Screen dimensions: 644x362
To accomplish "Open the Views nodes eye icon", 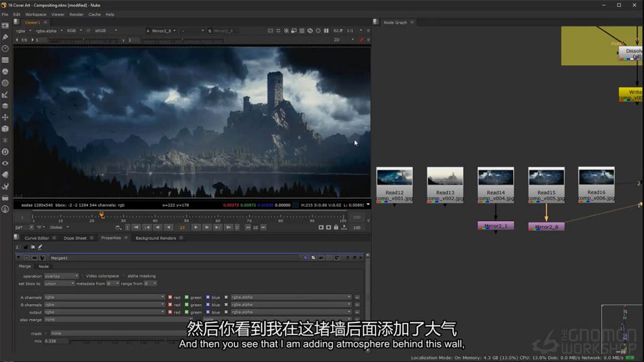I will [x=5, y=163].
